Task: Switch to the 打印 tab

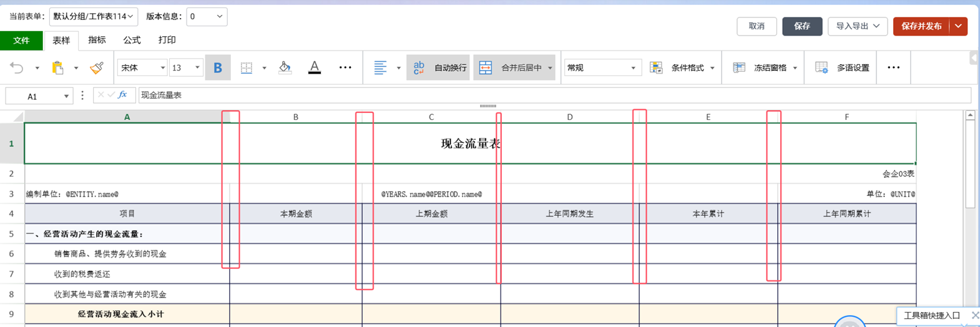Action: tap(167, 40)
